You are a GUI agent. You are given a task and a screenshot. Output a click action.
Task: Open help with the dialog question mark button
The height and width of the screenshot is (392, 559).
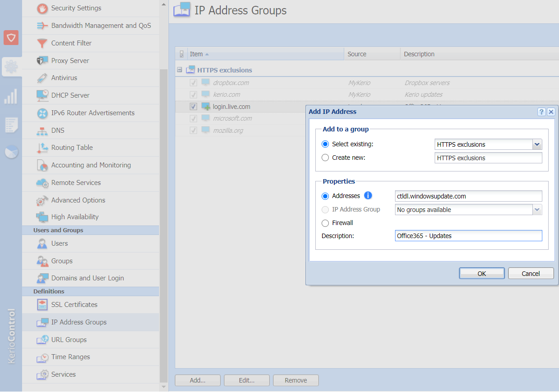click(541, 112)
